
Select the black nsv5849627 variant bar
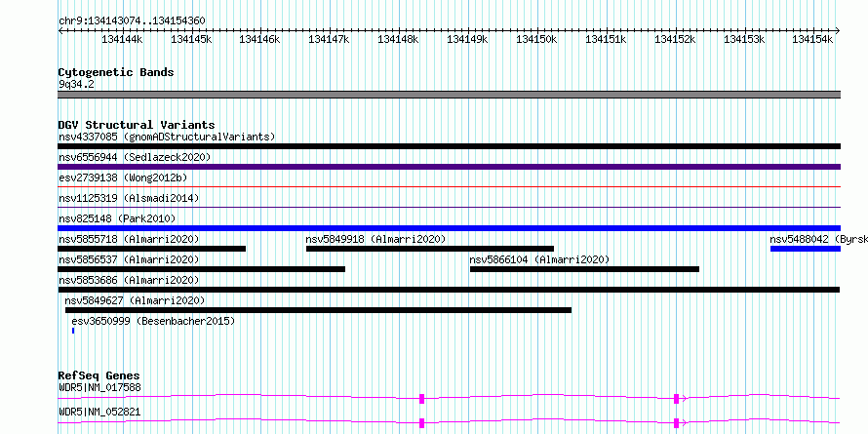pos(318,310)
